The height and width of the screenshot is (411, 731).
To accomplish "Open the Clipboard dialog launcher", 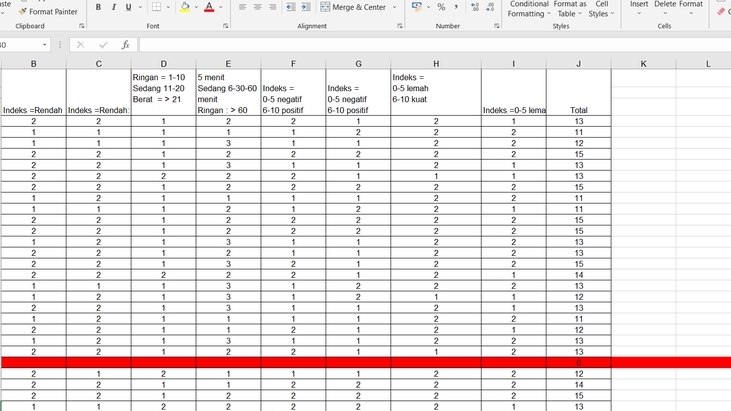I will coord(82,26).
